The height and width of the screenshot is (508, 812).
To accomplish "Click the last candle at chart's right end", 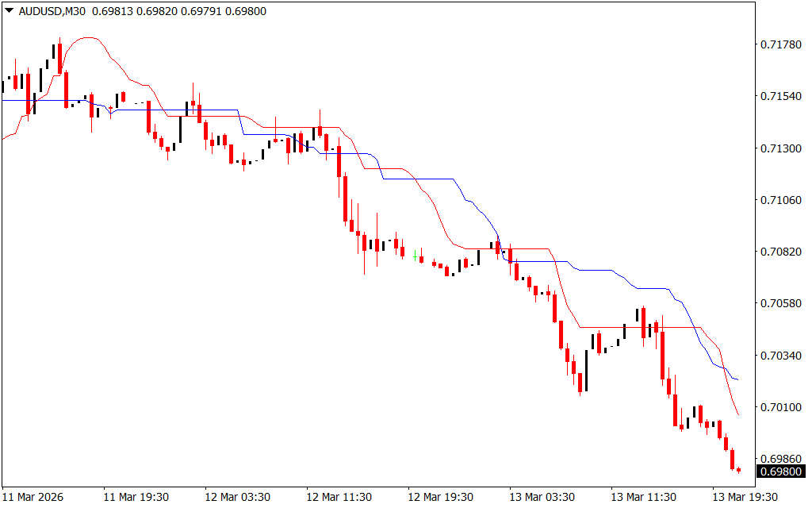I will pyautogui.click(x=738, y=470).
